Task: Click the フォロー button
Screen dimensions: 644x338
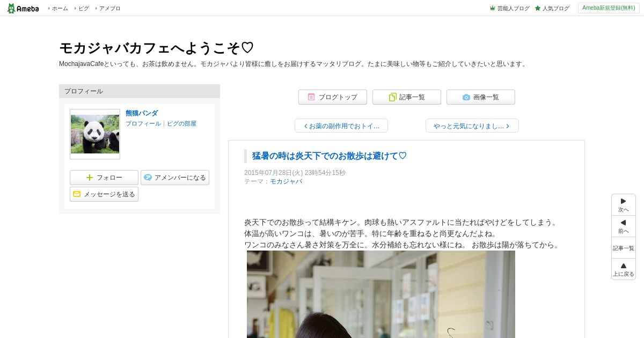Action: pos(104,178)
